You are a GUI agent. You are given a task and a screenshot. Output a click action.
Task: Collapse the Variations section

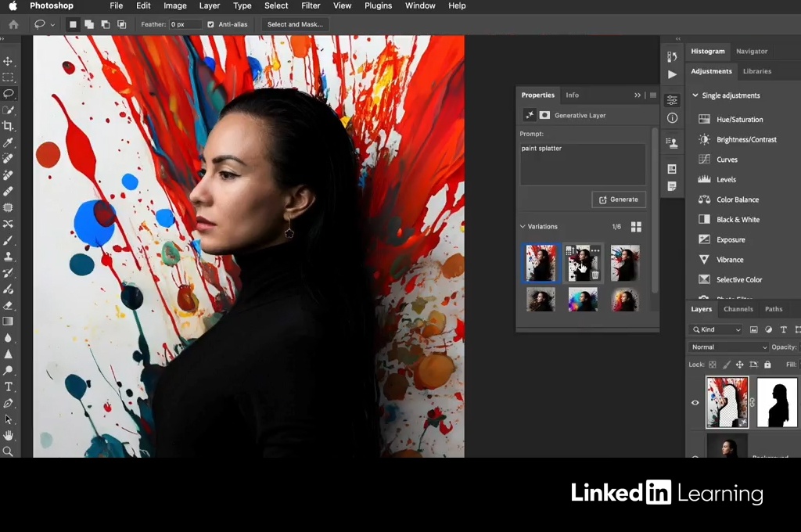point(523,227)
